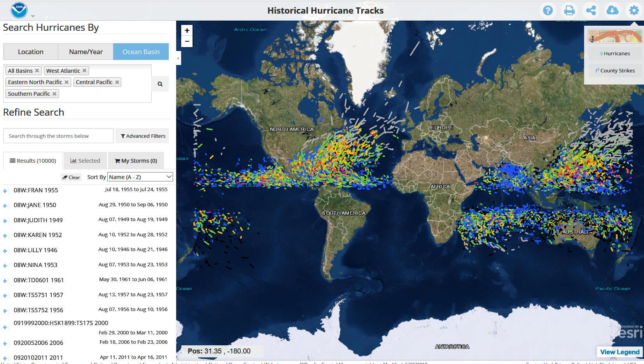Screen dimensions: 644x364
Task: Zoom in on the map
Action: pos(187,31)
